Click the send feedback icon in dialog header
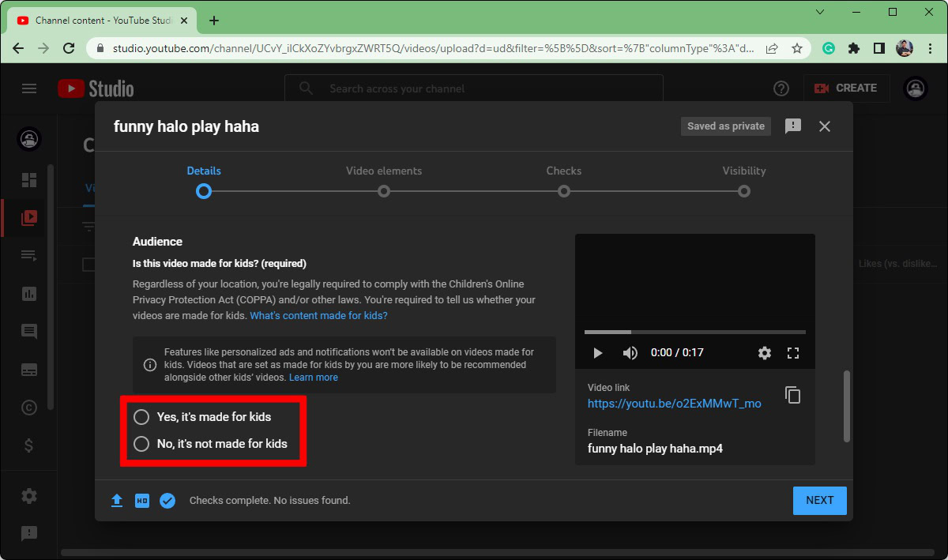Viewport: 948px width, 560px height. [793, 126]
